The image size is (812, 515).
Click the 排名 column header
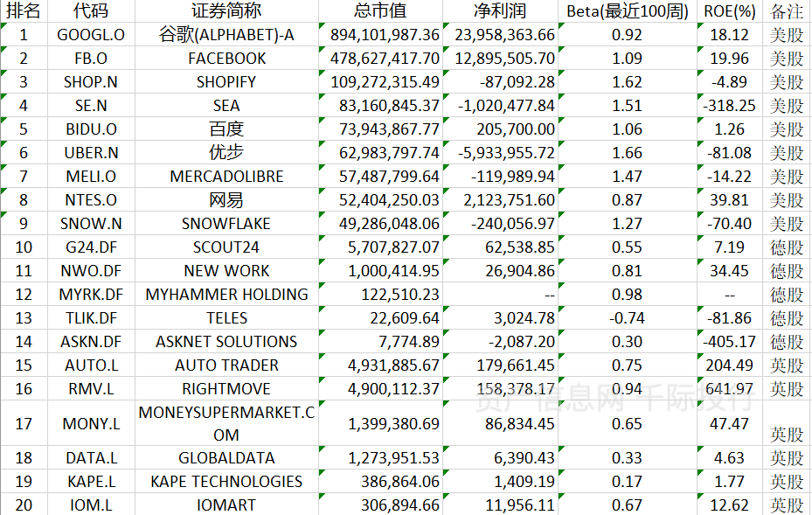[x=24, y=11]
